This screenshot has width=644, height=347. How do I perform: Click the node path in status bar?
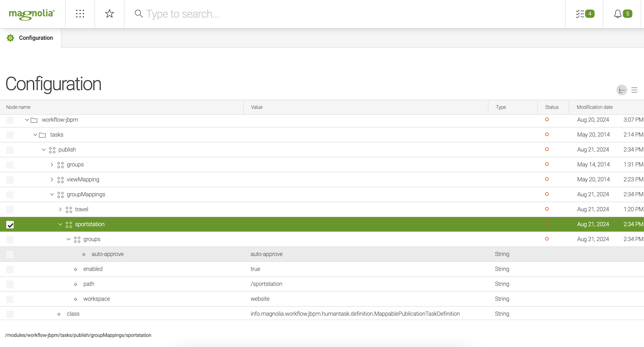(78, 335)
